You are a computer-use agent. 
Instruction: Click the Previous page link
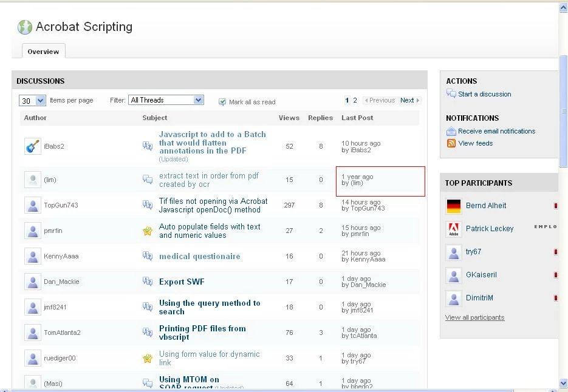coord(379,100)
